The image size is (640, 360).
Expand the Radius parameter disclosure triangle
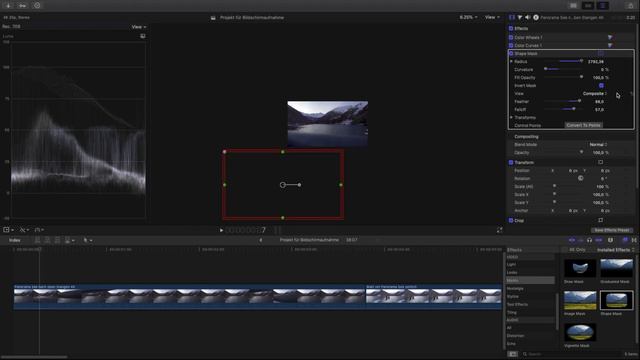511,61
